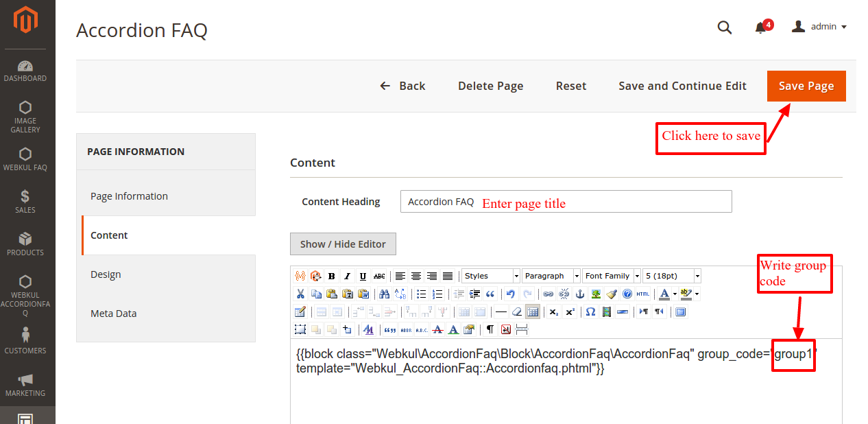
Task: Apply bold formatting in editor
Action: [x=331, y=276]
